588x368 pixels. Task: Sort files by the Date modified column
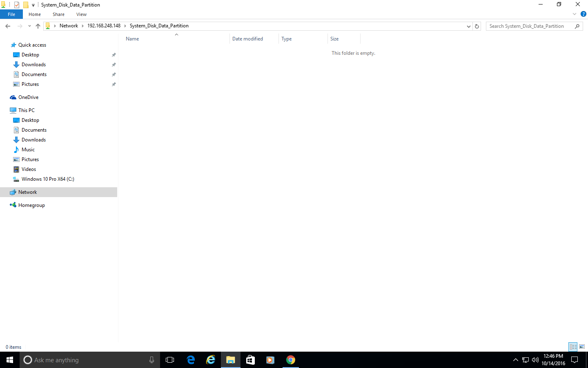[247, 39]
